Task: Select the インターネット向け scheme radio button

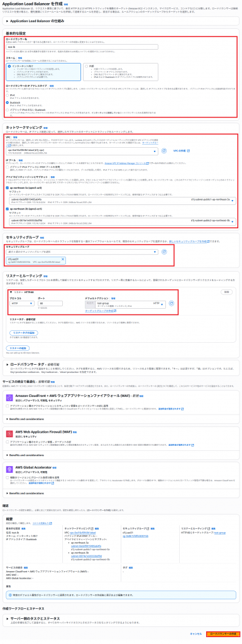Action: tap(9, 65)
